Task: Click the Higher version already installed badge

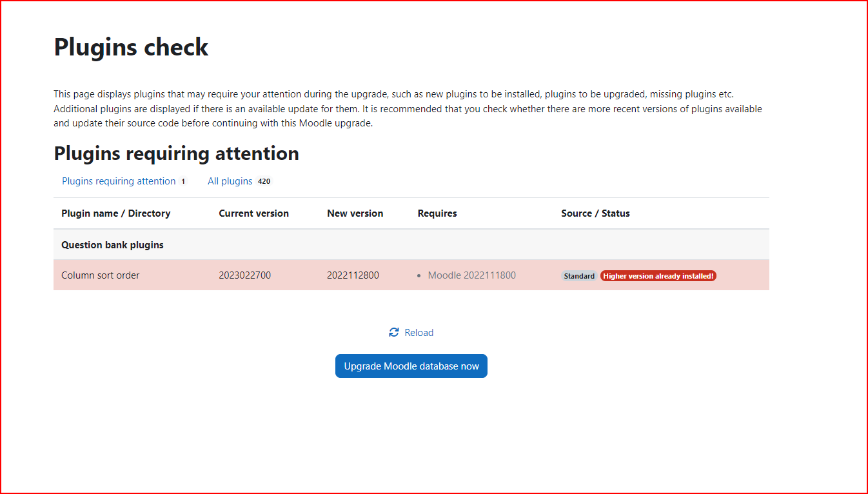Action: click(x=658, y=276)
